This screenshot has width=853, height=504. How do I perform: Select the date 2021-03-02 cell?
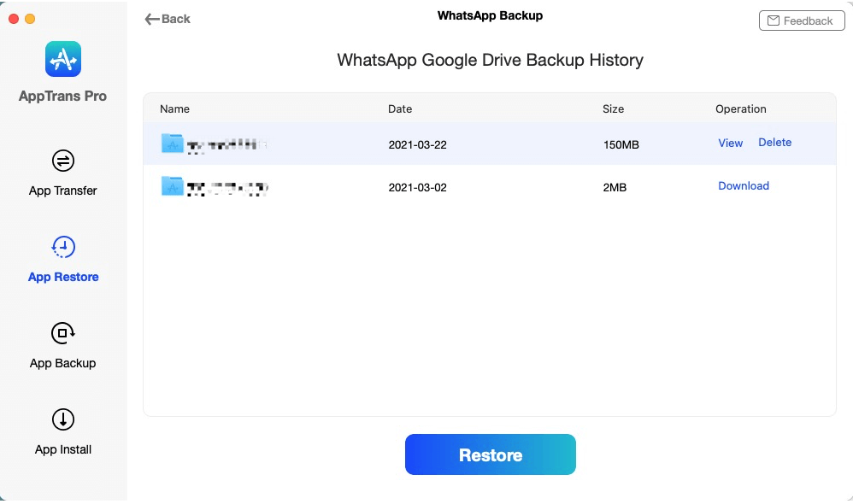click(x=417, y=188)
